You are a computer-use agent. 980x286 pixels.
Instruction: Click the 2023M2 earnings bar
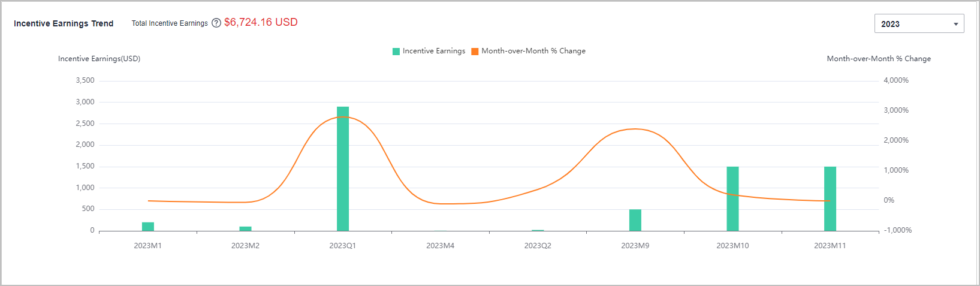245,228
